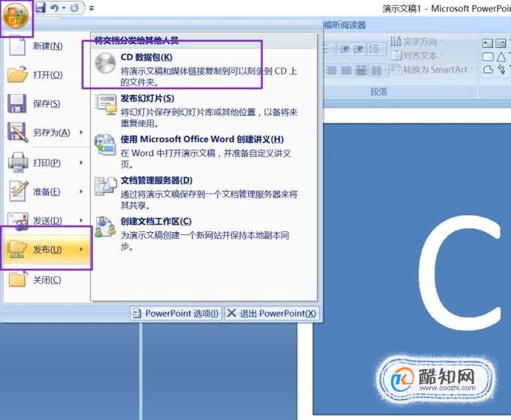Expand the 准备(E) submenu arrow
The width and height of the screenshot is (511, 420).
click(x=81, y=192)
